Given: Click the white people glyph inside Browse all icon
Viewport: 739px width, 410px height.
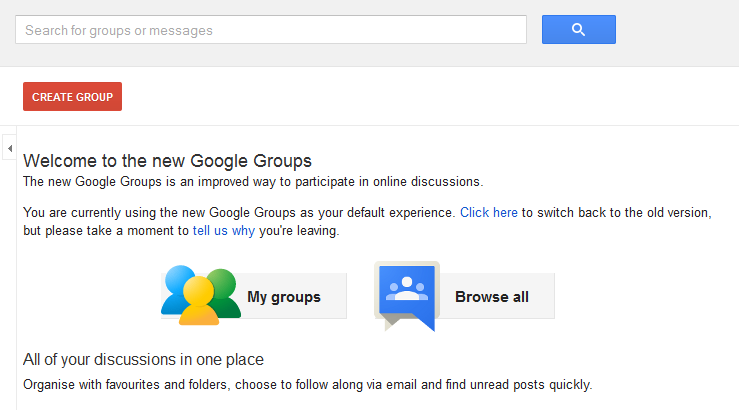Looking at the screenshot, I should 407,290.
